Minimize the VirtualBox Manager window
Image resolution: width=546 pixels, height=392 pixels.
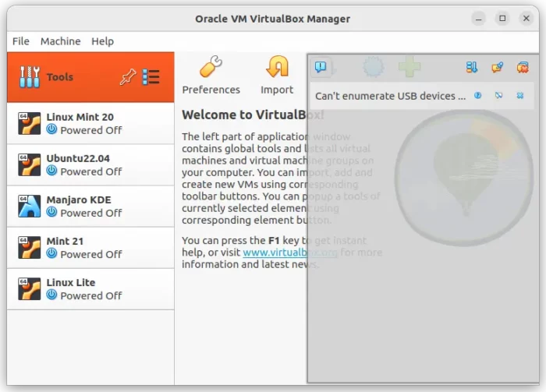(479, 19)
